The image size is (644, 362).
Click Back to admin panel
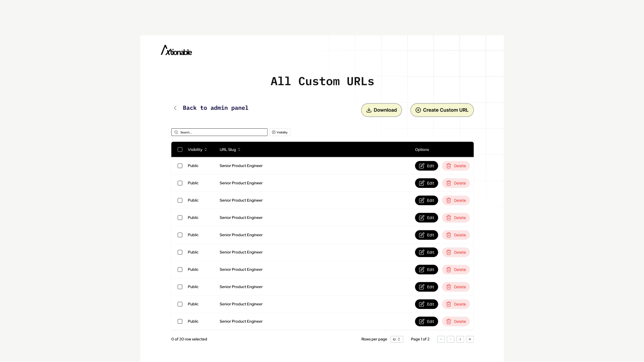215,108
